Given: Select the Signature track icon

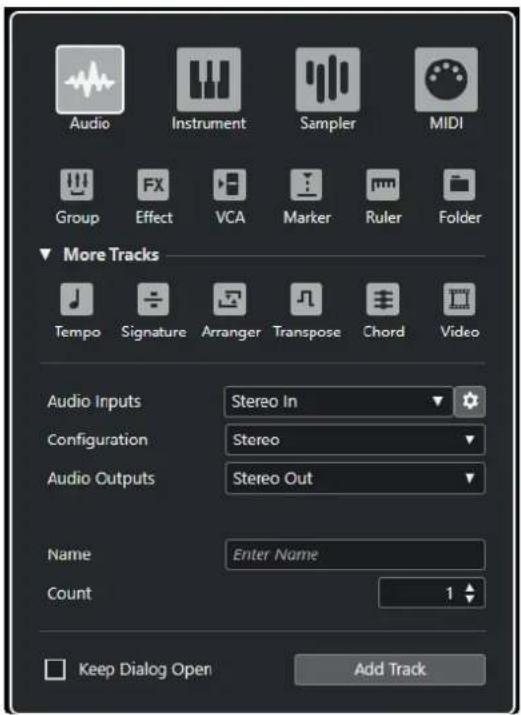Looking at the screenshot, I should point(154,299).
